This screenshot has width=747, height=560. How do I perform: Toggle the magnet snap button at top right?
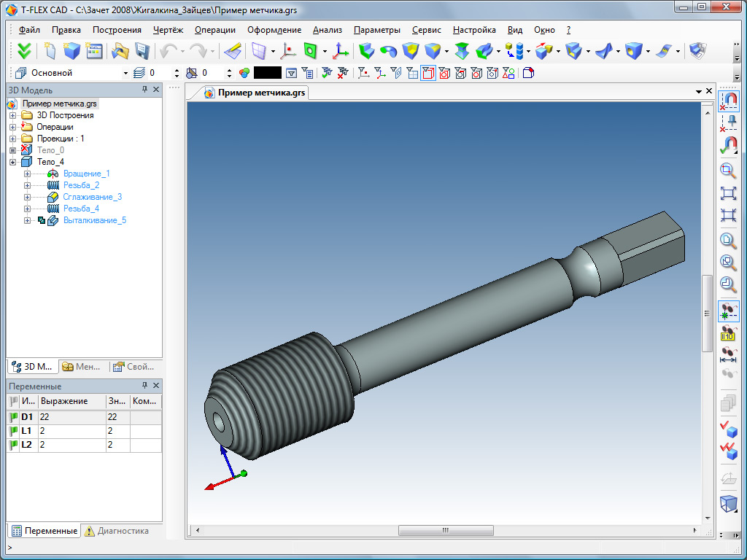click(728, 100)
